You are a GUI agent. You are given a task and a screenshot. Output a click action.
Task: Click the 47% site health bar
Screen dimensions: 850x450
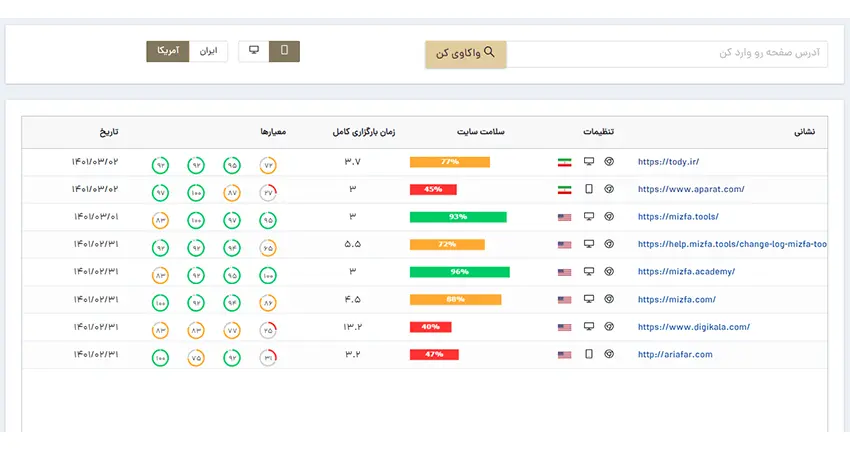click(x=434, y=355)
